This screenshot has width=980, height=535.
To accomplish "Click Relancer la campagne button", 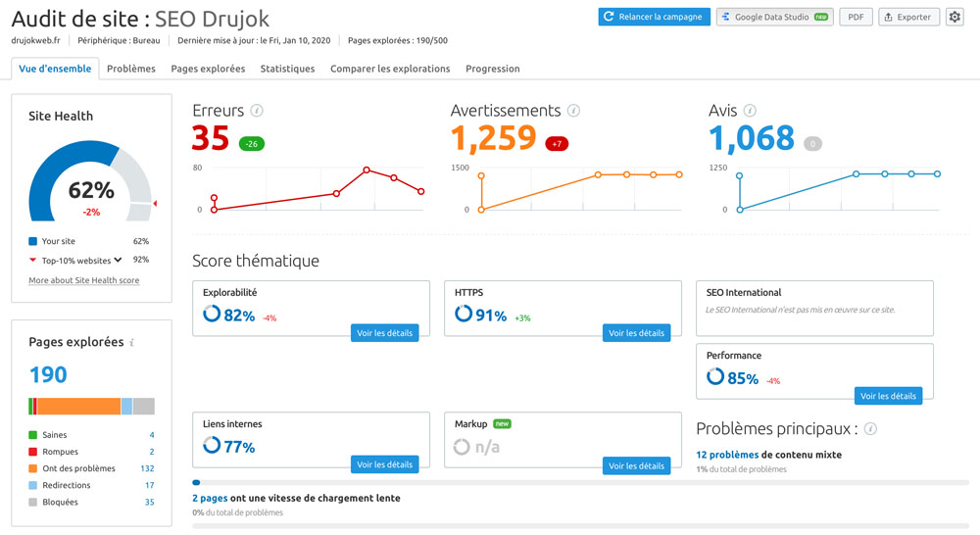I will (x=654, y=17).
